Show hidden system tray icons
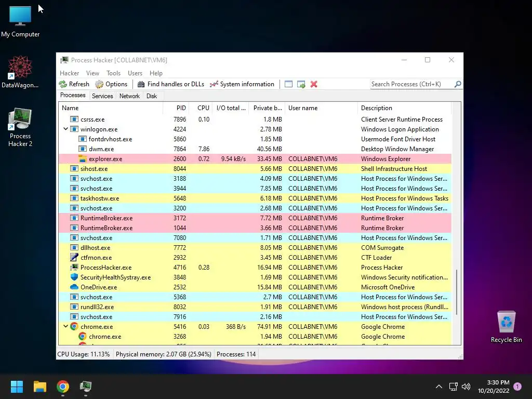Viewport: 532px width, 399px height. [x=438, y=387]
